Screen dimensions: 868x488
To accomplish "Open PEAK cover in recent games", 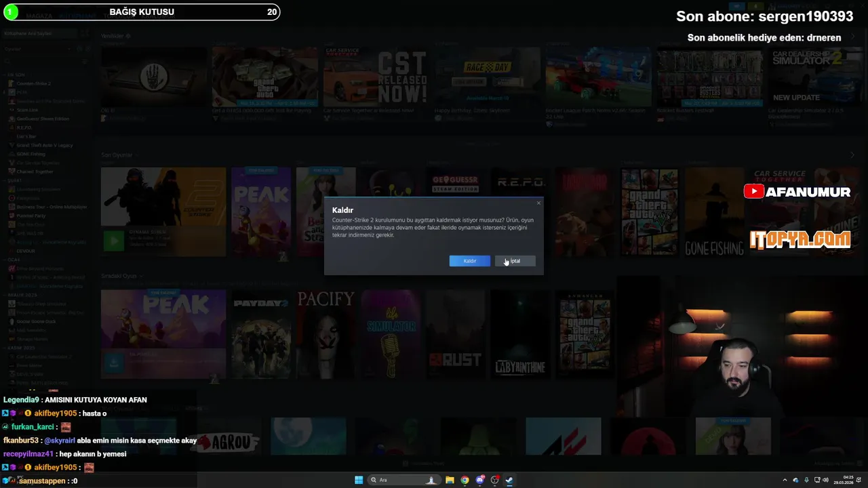I will (x=261, y=211).
